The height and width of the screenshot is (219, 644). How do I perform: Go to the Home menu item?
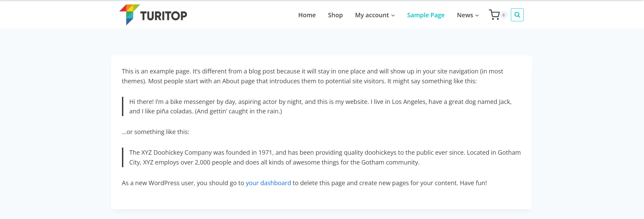[307, 15]
